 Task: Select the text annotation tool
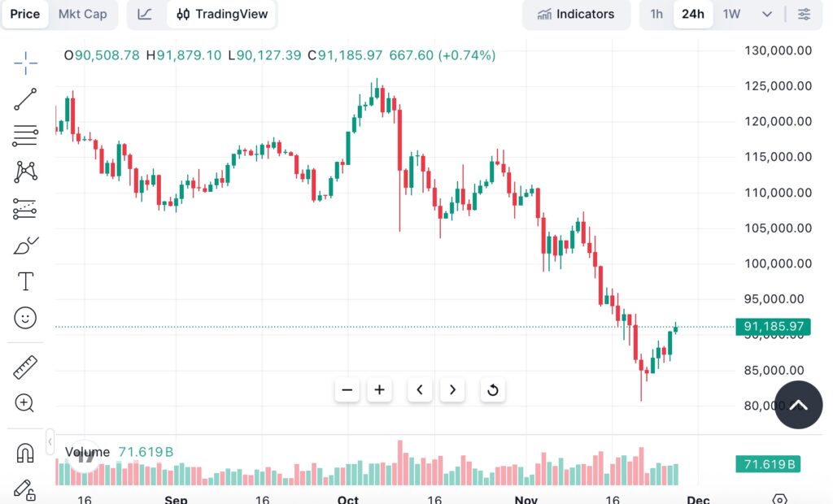point(24,281)
